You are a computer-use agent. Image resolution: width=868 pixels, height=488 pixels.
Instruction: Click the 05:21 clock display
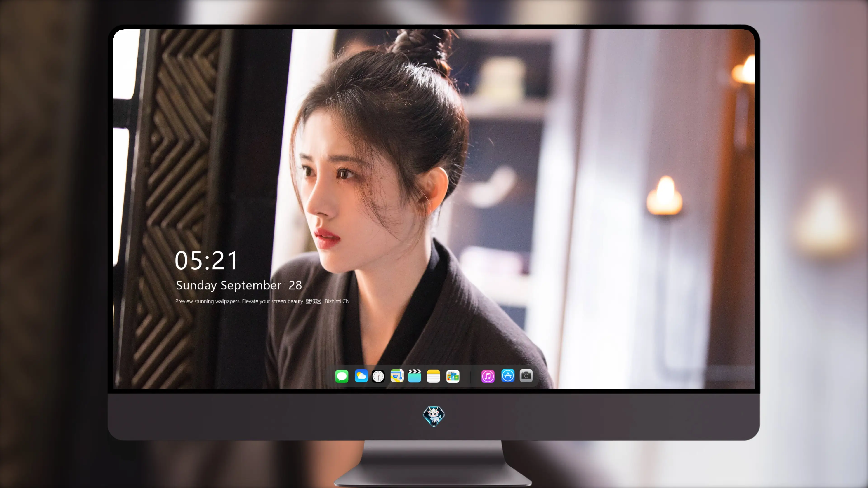point(206,261)
